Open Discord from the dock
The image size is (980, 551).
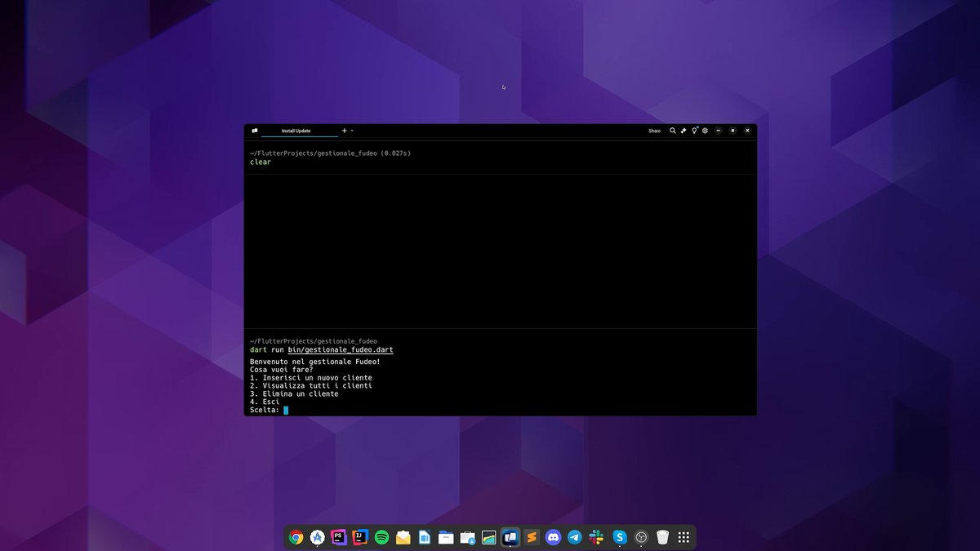click(554, 537)
